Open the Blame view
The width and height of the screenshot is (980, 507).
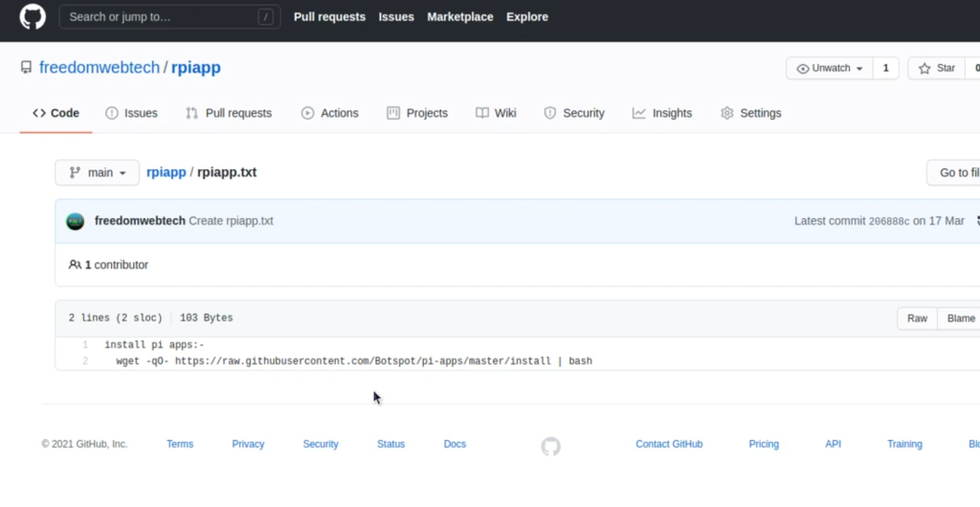(x=959, y=319)
